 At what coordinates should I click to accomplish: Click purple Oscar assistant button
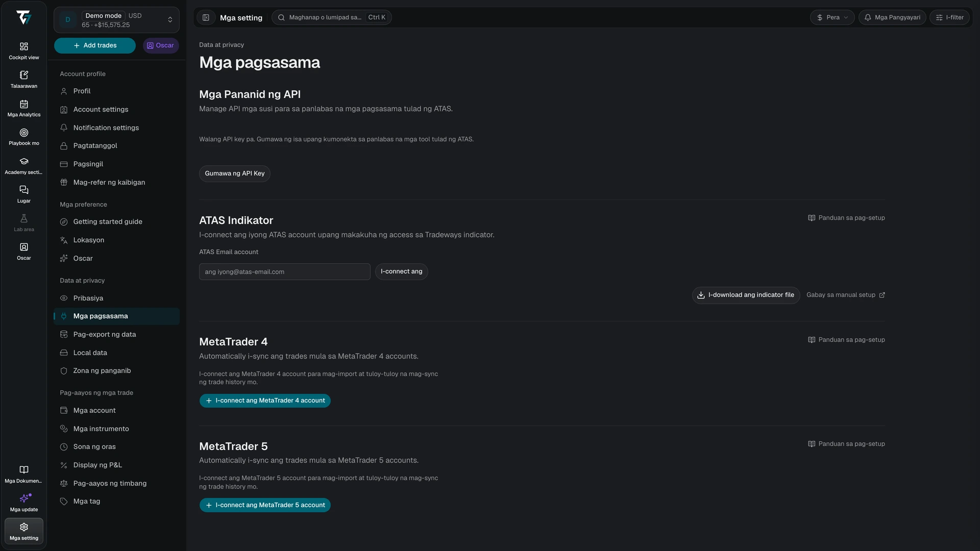coord(161,45)
